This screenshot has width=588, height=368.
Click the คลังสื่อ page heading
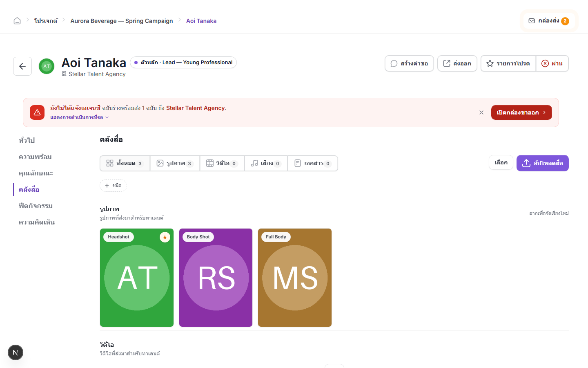pyautogui.click(x=111, y=139)
